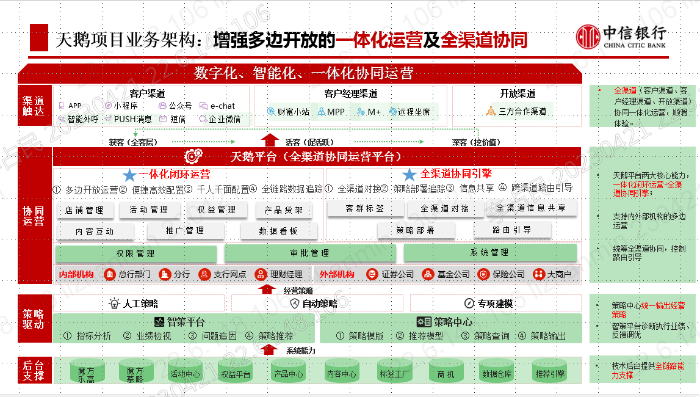Click the 渠道触达 red side label
Image resolution: width=700 pixels, height=397 pixels.
pyautogui.click(x=35, y=106)
